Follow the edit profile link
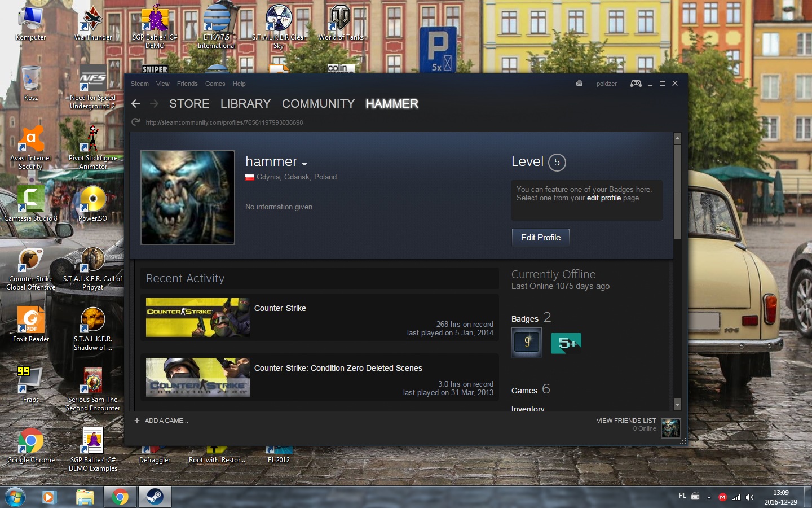Screen dimensions: 812x508 click(x=604, y=198)
